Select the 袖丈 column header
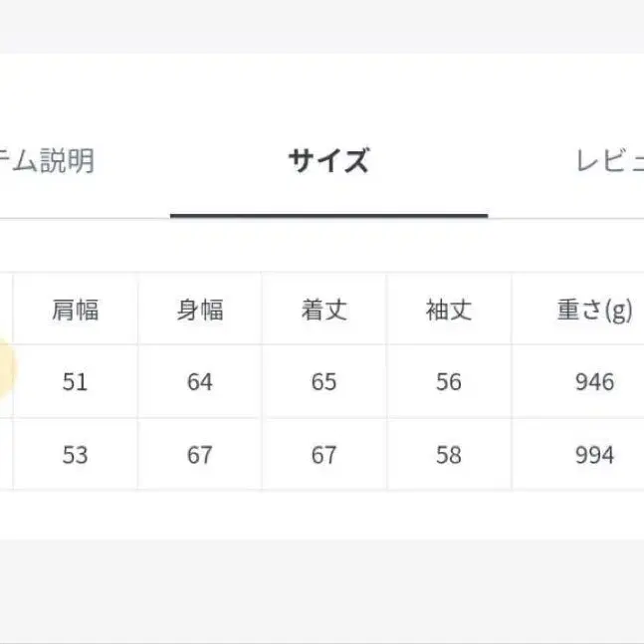The height and width of the screenshot is (644, 644). click(449, 310)
